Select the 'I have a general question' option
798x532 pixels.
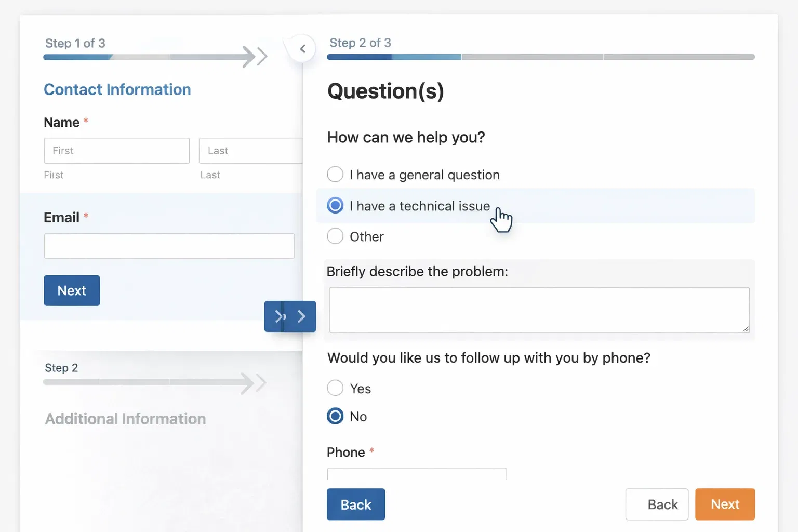[x=335, y=174]
